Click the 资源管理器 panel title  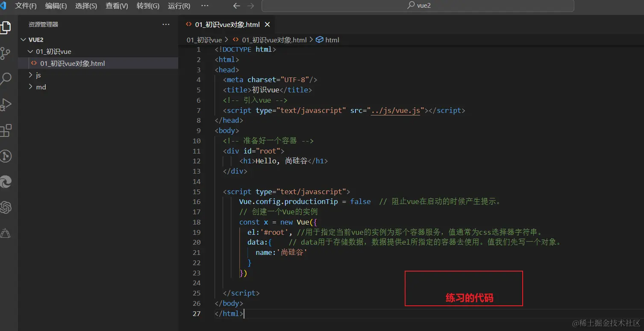click(x=43, y=24)
